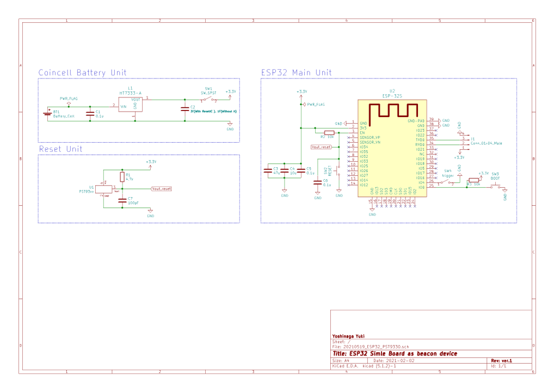Click the Vout_reset label near ESP32 EN line
This screenshot has width=554, height=392.
(321, 147)
